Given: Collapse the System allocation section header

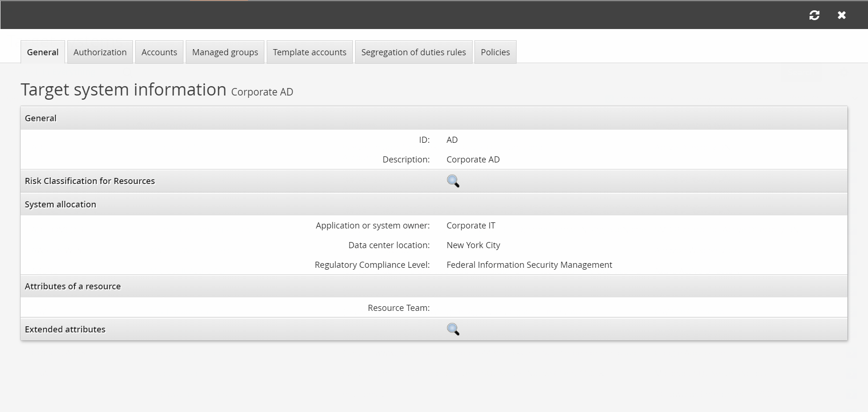Looking at the screenshot, I should [x=60, y=205].
